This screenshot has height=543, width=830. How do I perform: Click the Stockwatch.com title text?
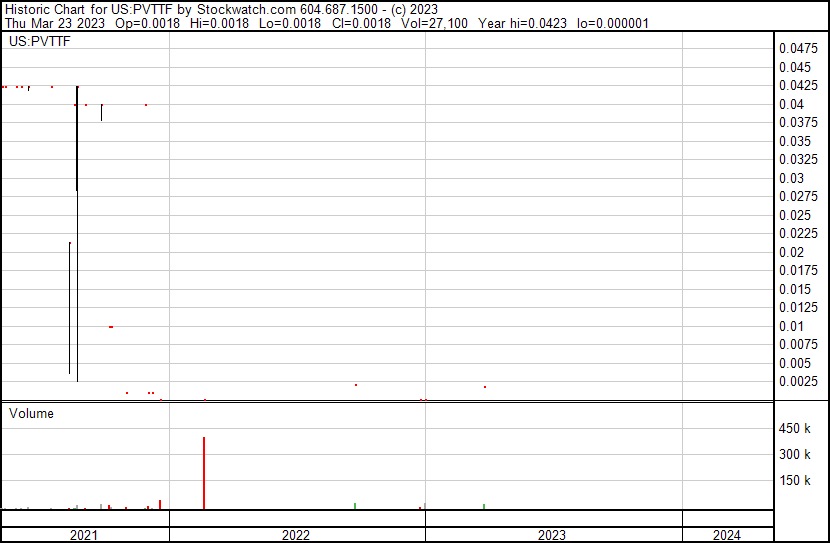pos(246,10)
